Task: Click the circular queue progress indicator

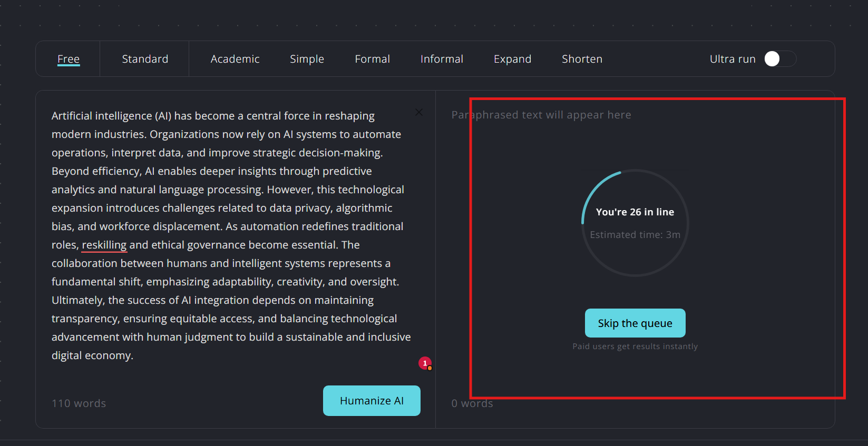Action: click(x=635, y=223)
